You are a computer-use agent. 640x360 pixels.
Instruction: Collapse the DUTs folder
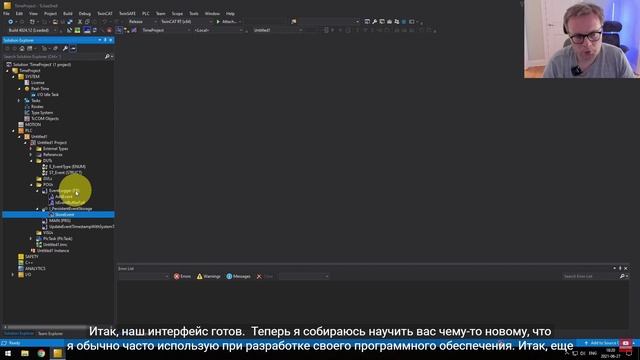[31, 161]
